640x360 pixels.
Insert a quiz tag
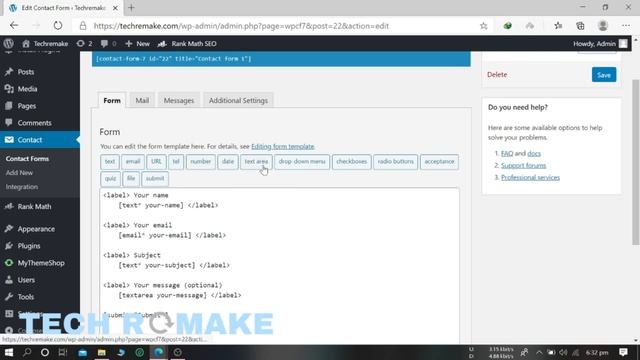click(x=110, y=179)
